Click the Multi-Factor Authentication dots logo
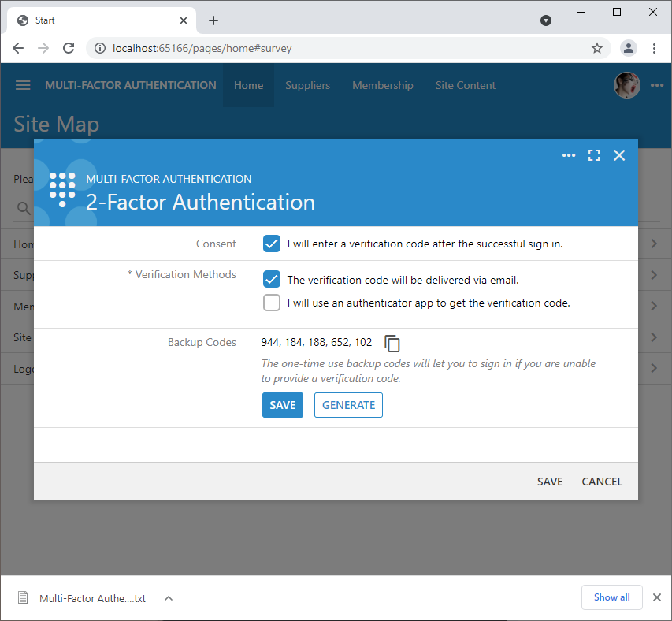This screenshot has width=672, height=621. [61, 189]
